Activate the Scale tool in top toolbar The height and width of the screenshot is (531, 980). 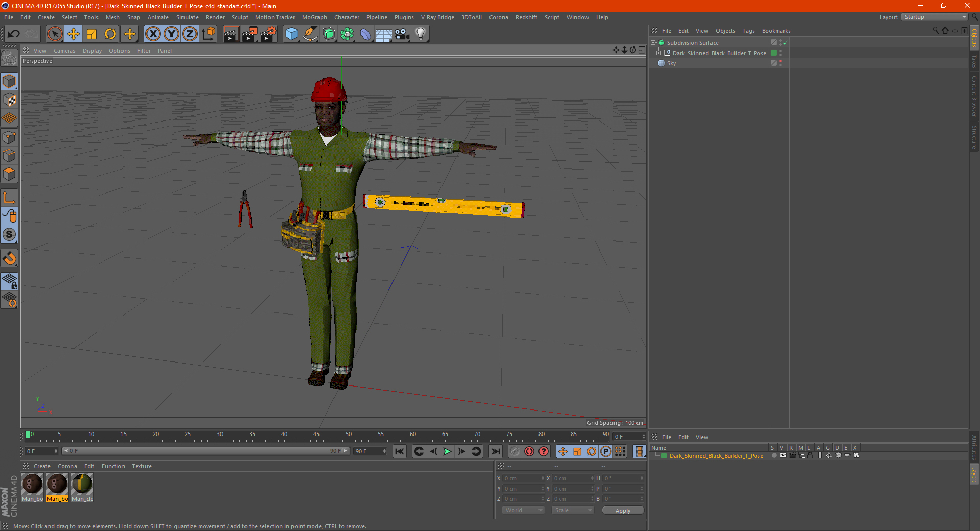pos(92,34)
